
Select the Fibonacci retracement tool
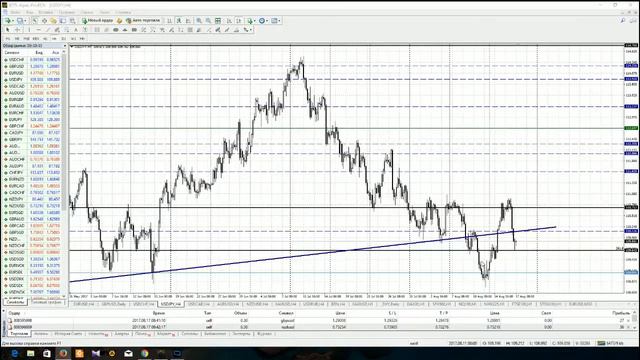click(x=67, y=30)
